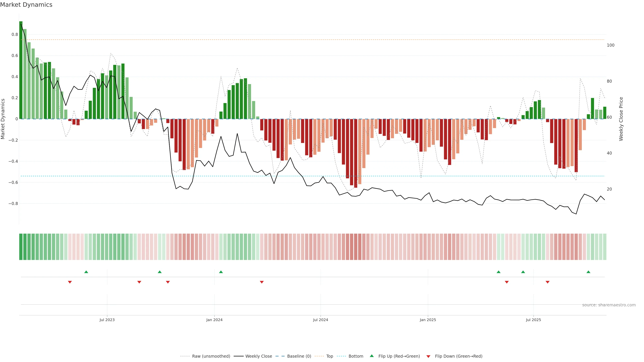
Task: Click the darkest green heat-strip cell at far left
Action: coord(21,247)
